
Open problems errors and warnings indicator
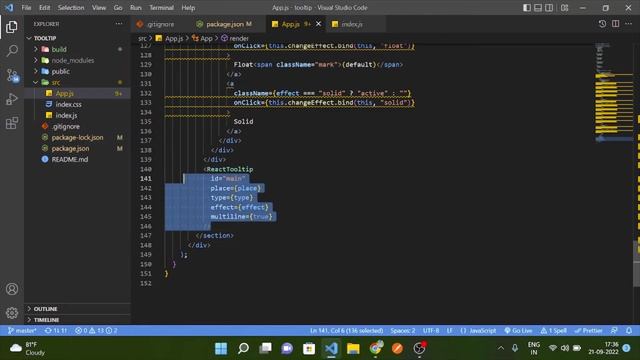(96, 330)
